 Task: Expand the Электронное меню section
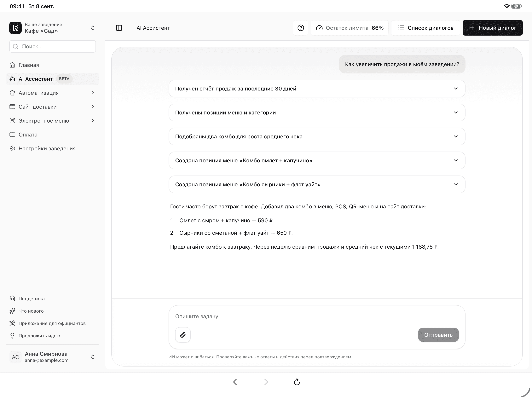click(52, 121)
